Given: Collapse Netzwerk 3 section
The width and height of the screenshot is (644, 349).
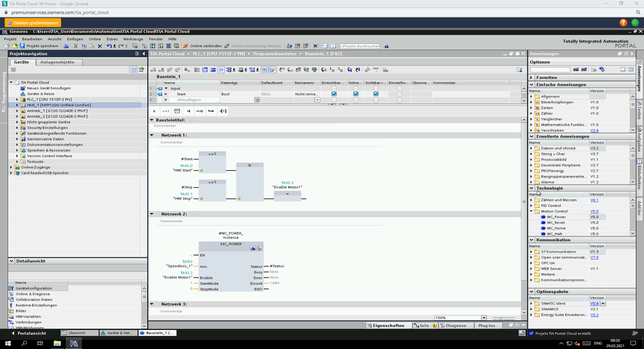Looking at the screenshot, I should (x=152, y=304).
